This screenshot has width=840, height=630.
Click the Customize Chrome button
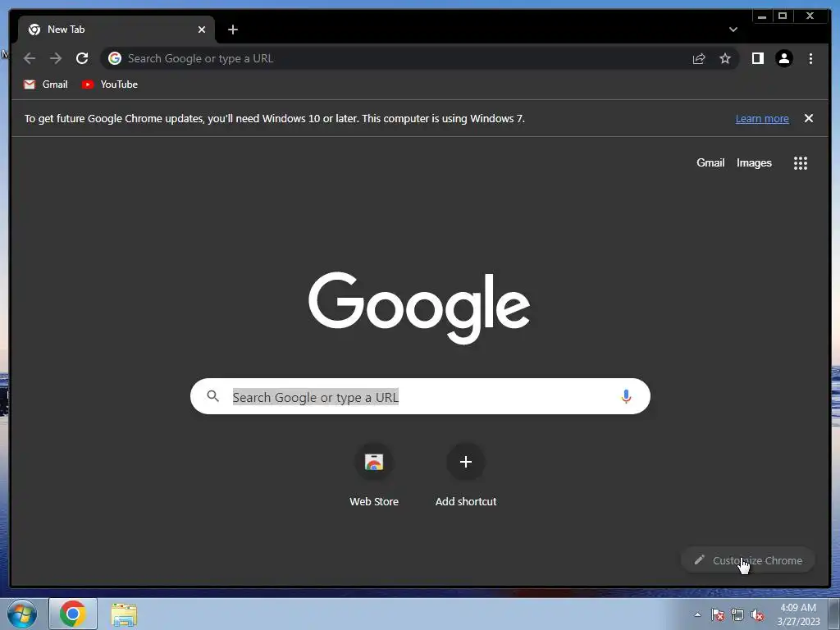(x=748, y=560)
